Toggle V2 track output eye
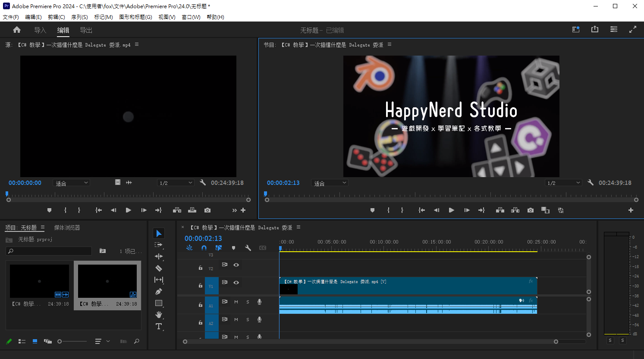 (x=236, y=265)
